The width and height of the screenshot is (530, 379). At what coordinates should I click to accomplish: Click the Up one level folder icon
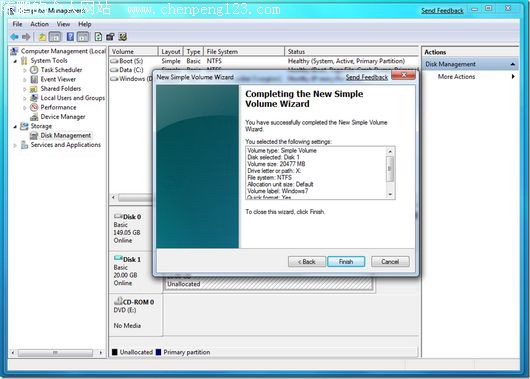pos(42,37)
